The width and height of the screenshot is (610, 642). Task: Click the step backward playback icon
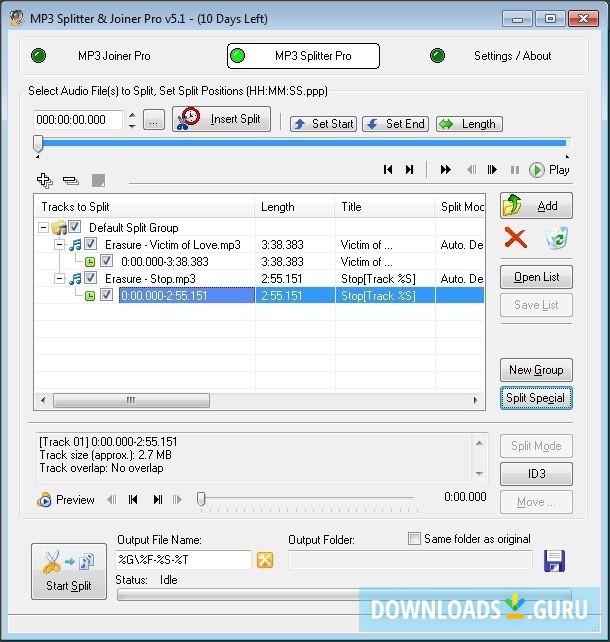(x=472, y=170)
